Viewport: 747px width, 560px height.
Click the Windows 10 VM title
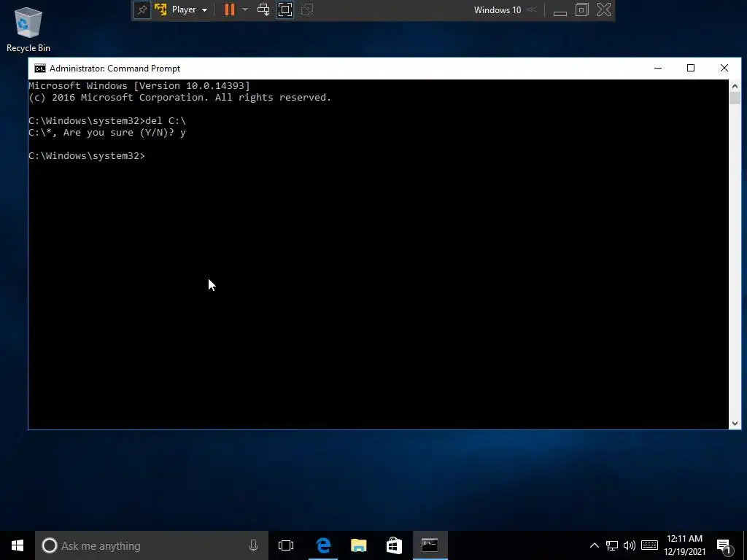(498, 9)
